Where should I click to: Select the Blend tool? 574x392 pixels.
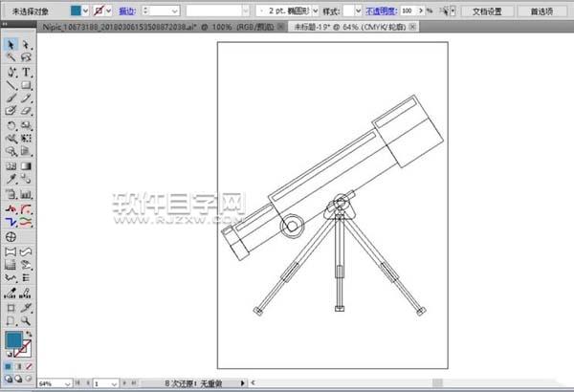pyautogui.click(x=26, y=179)
